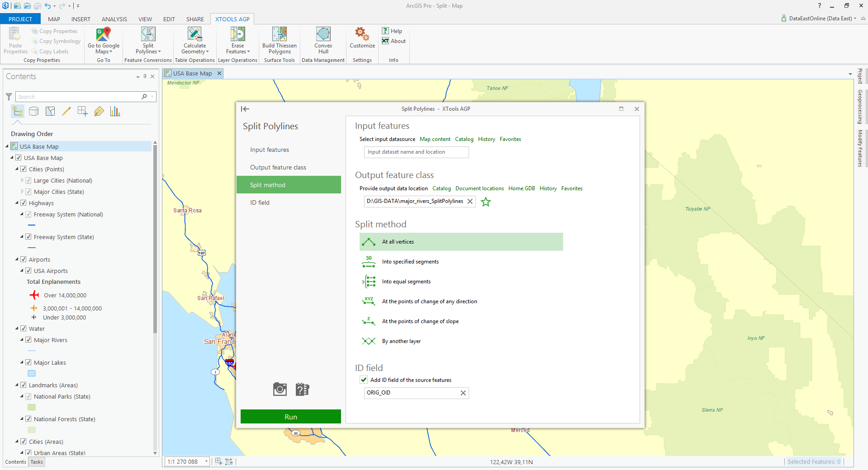Expand Major Cities (State) layer
This screenshot has height=470, width=868.
22,191
